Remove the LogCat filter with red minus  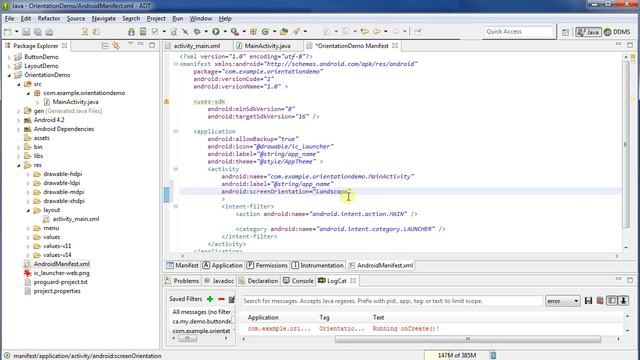[221, 299]
